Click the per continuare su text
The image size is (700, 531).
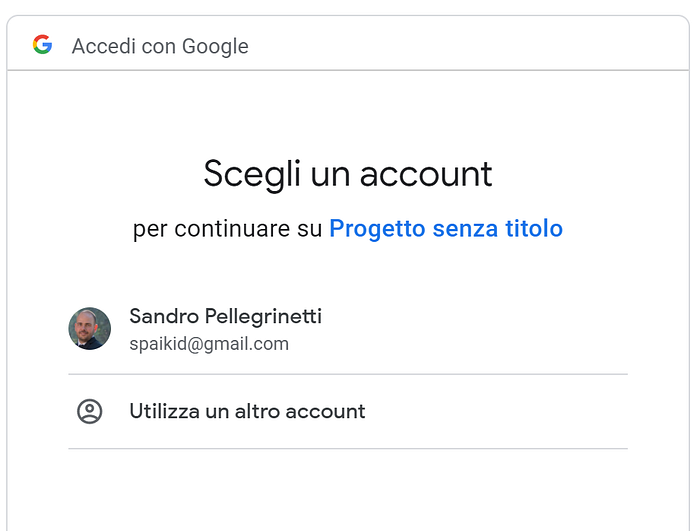pos(227,230)
